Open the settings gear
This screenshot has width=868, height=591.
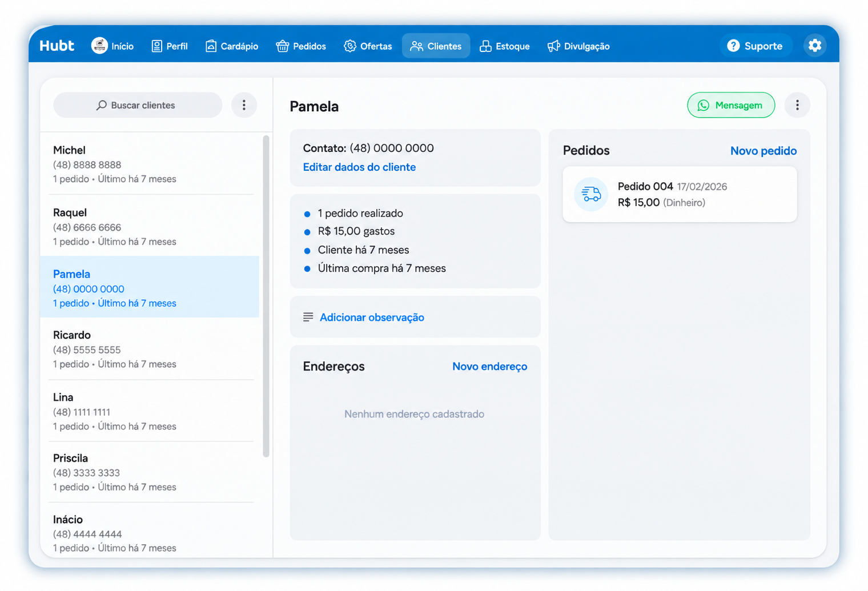tap(815, 45)
